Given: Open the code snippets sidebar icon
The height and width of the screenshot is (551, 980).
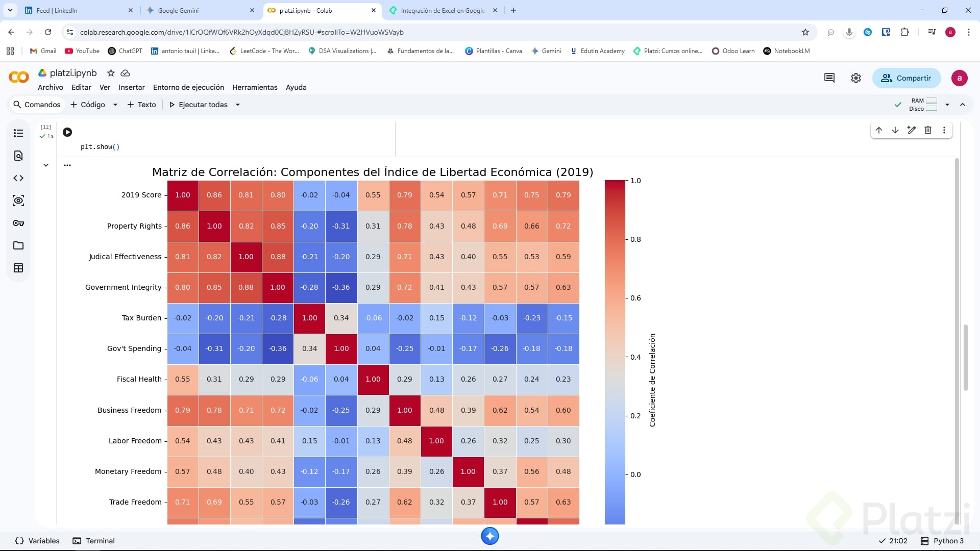Looking at the screenshot, I should click(18, 178).
